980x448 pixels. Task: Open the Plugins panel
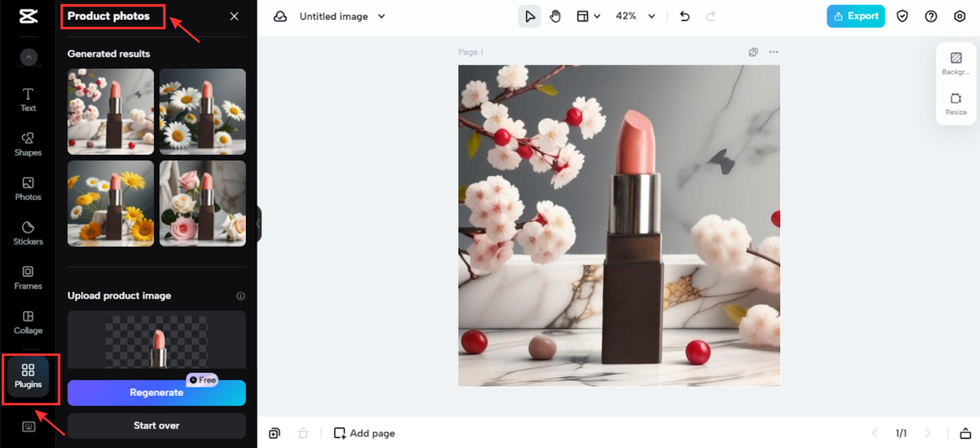[28, 377]
